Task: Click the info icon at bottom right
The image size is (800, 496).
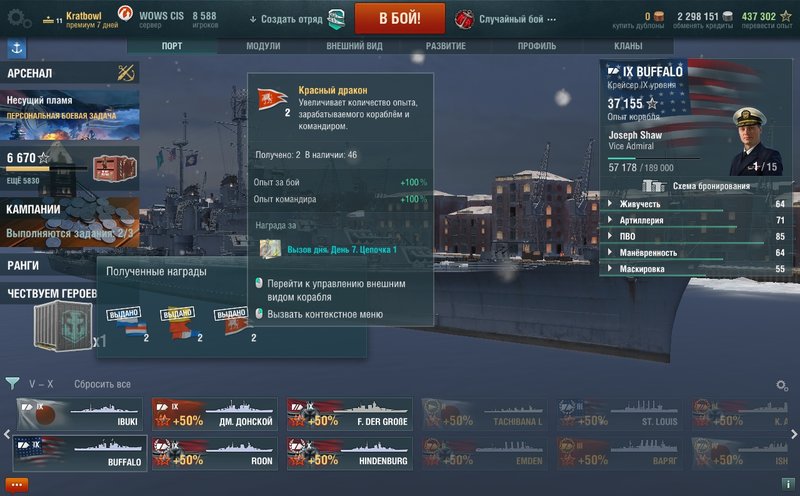Action: tap(788, 484)
